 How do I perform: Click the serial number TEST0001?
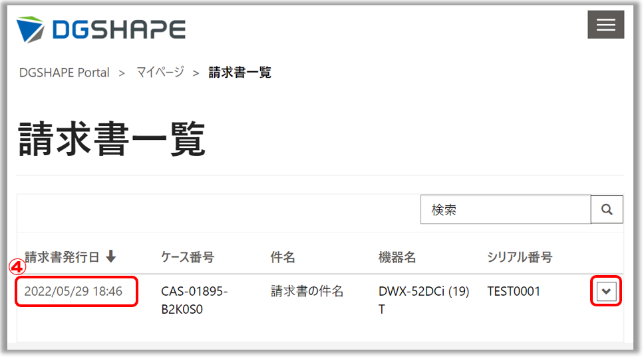(514, 292)
